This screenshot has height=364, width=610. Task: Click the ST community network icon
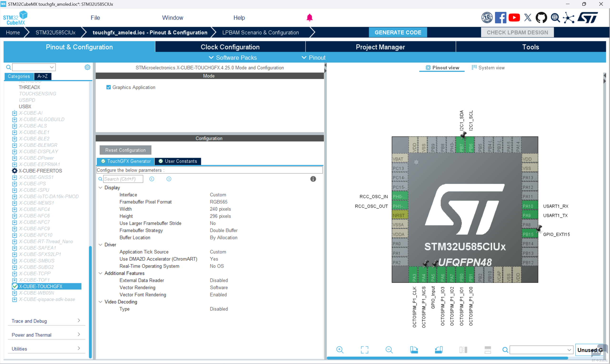(569, 18)
